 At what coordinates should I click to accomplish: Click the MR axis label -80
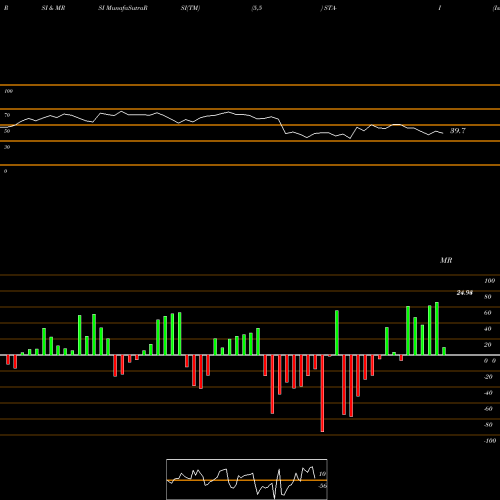tap(488, 425)
